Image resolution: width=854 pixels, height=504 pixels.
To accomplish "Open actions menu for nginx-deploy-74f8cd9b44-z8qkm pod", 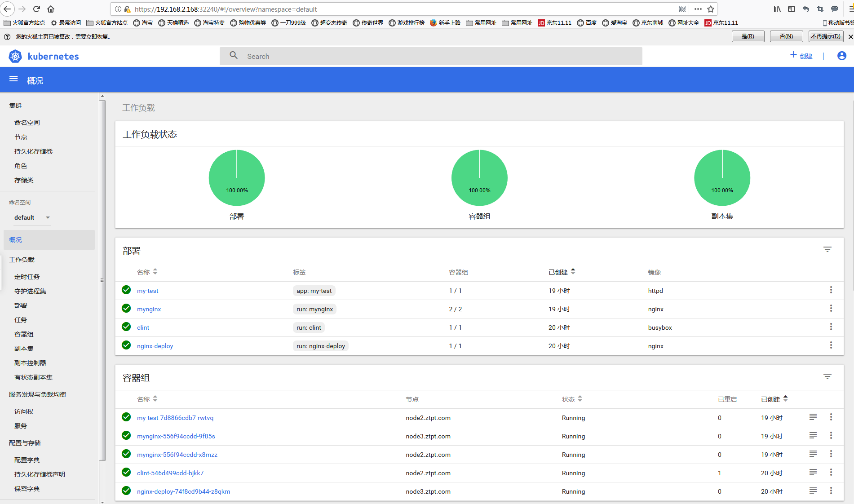I will point(831,491).
